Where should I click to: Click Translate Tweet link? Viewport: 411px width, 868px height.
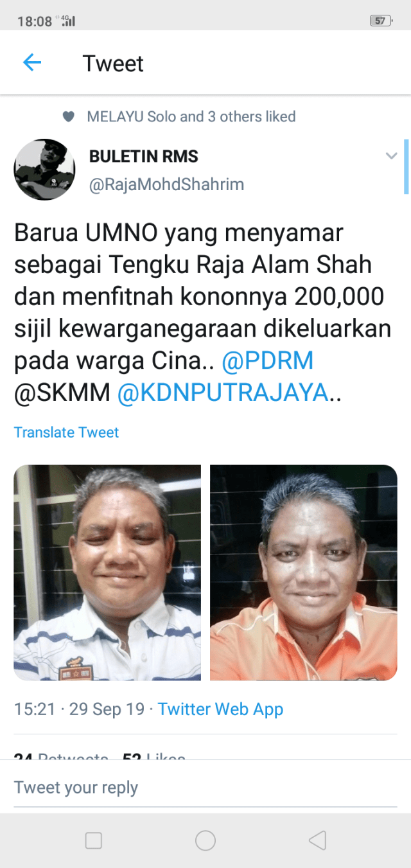67,432
